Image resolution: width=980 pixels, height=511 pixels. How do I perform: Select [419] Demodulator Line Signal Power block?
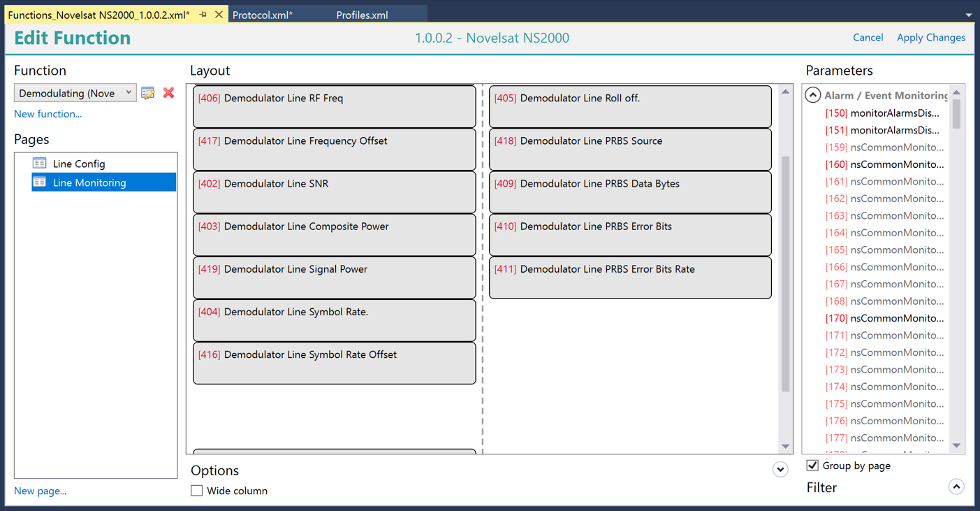tap(335, 277)
